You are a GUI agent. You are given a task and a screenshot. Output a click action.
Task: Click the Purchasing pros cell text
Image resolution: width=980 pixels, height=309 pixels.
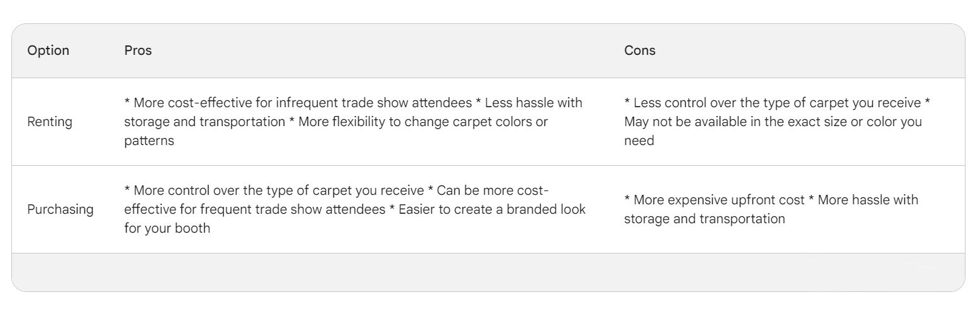355,209
